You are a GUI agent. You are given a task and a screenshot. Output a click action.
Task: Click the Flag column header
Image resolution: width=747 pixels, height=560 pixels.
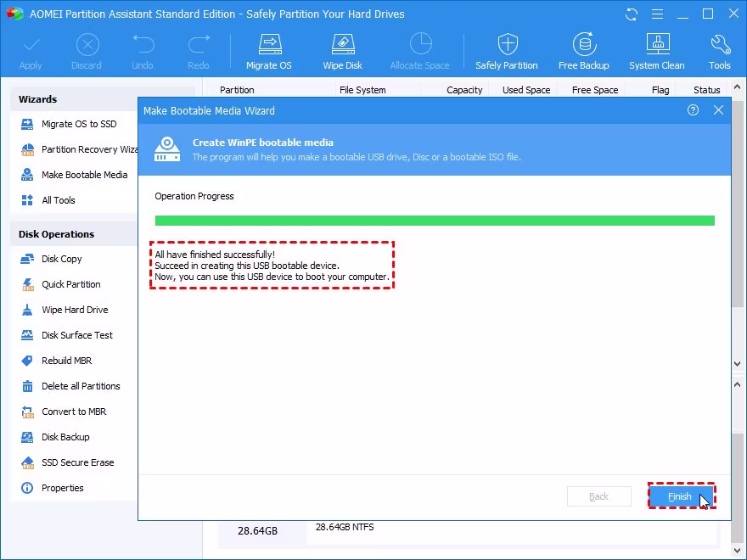(x=660, y=90)
